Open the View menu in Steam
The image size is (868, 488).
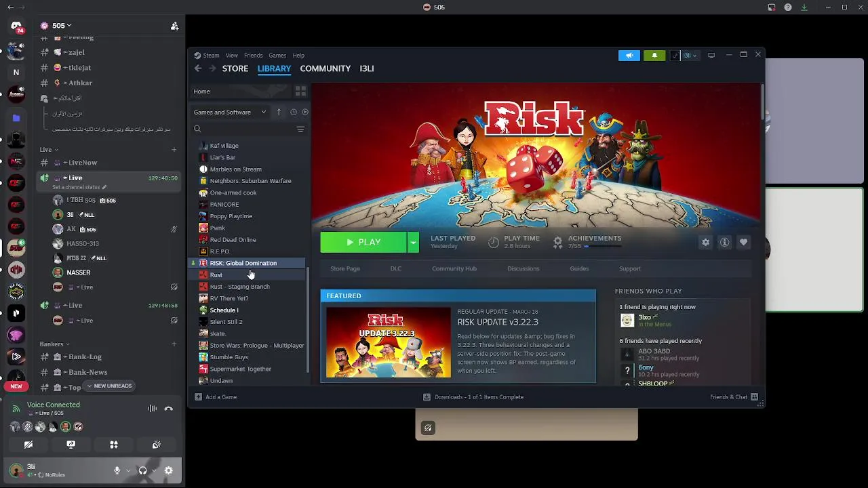[232, 56]
